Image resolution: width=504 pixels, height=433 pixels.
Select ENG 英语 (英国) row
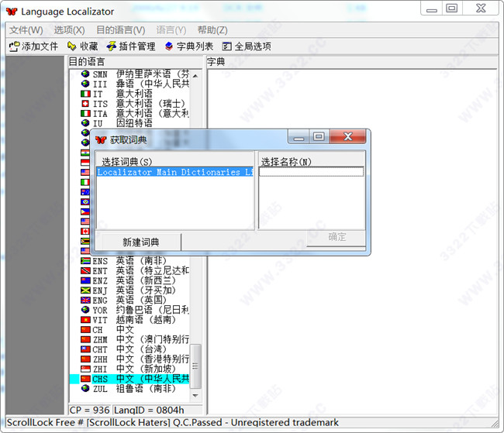coord(129,301)
